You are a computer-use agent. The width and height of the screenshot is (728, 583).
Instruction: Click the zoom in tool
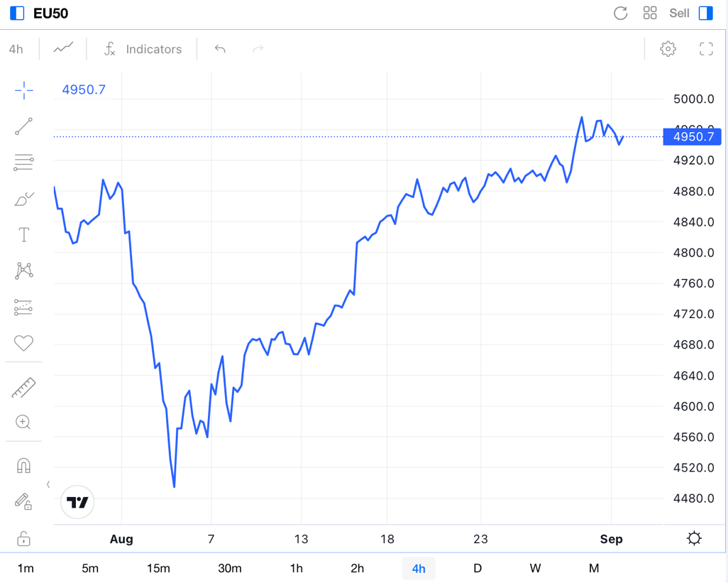point(23,423)
